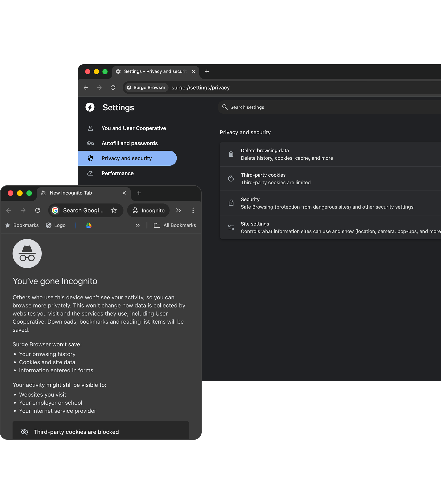
Task: Open the Security settings row
Action: (x=330, y=203)
